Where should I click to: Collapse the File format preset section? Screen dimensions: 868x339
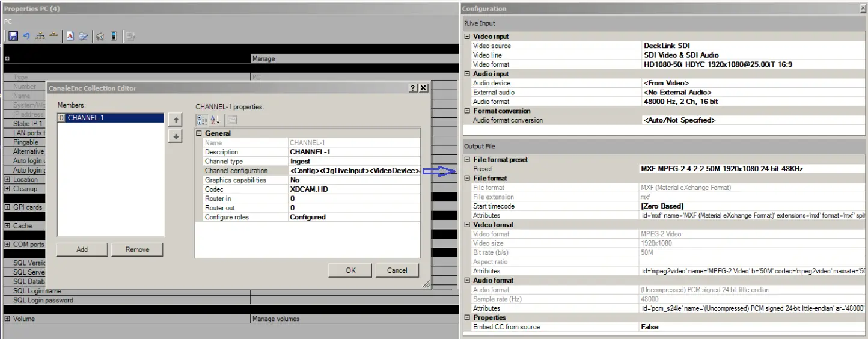[x=468, y=160]
